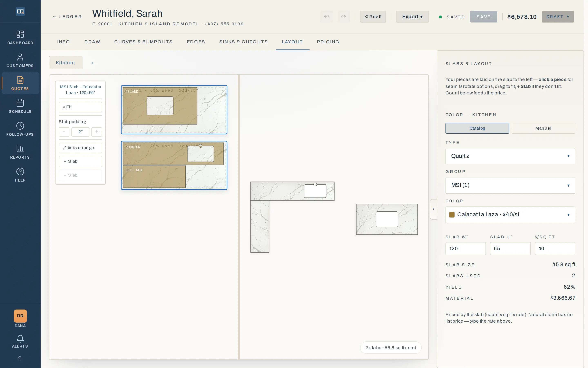Open the Calacatta Laza color dropdown
Viewport: 588px width, 368px height.
510,215
